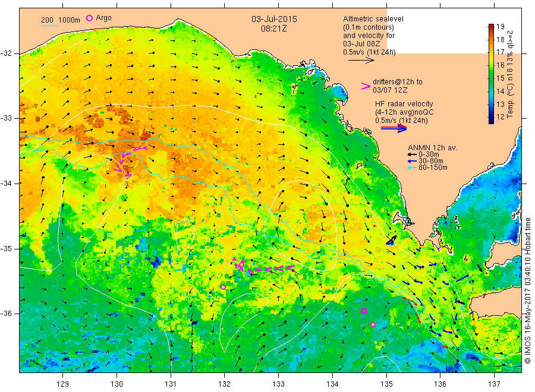Click the '80-150m' depth label
This screenshot has width=535, height=392.
point(433,167)
